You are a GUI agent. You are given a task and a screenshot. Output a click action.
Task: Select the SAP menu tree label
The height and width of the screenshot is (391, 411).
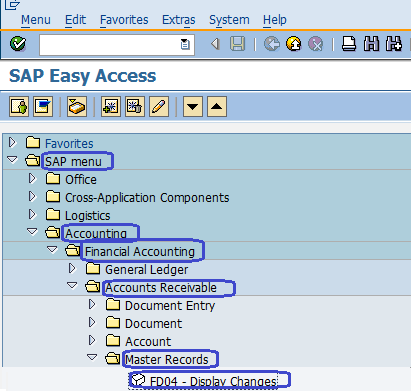73,162
